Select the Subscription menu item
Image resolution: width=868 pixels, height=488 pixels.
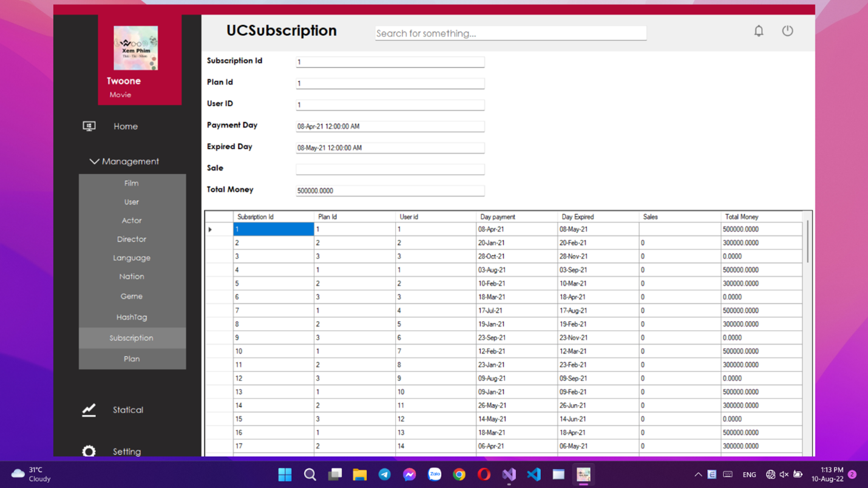132,338
